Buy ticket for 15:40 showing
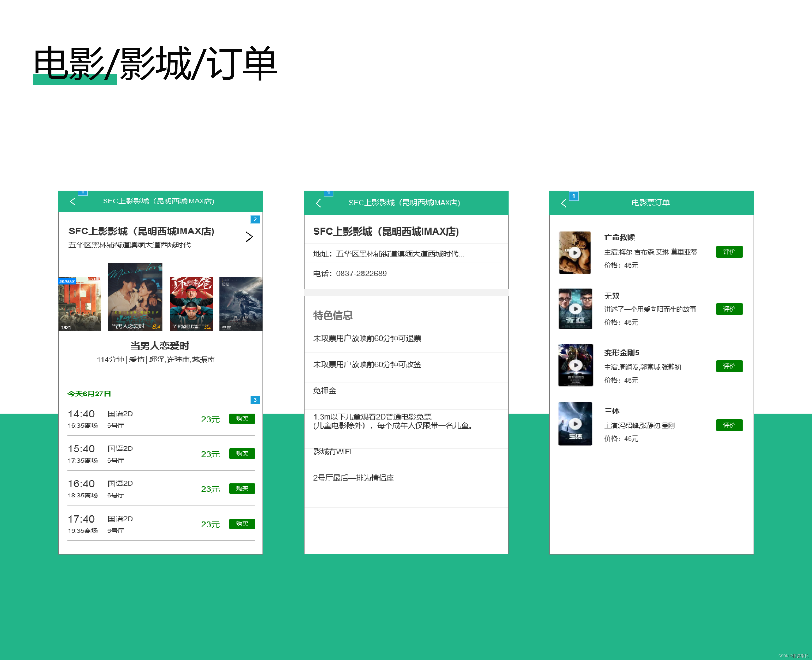The height and width of the screenshot is (660, 812). click(242, 454)
